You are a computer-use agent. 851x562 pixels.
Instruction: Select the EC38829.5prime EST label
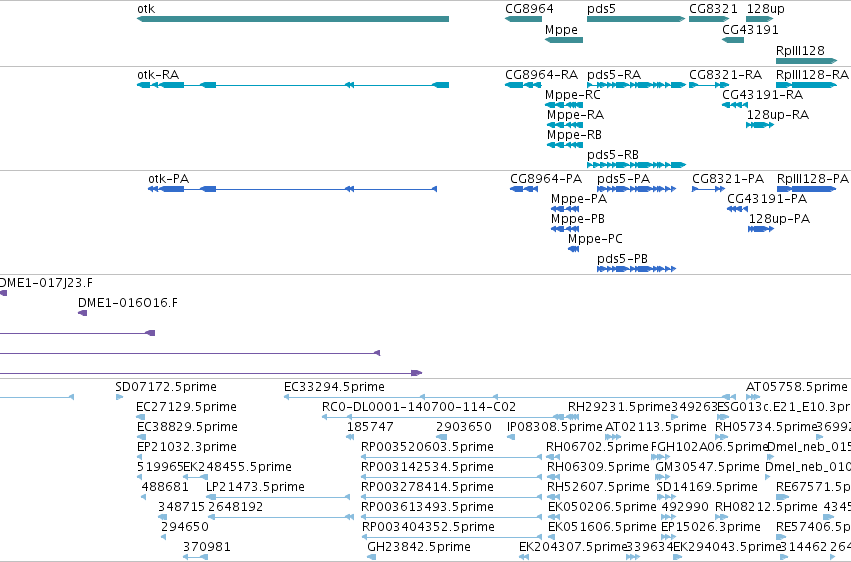point(187,427)
